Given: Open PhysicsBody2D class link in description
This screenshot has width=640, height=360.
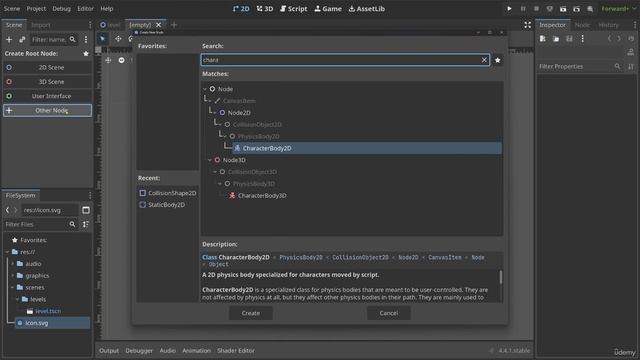Looking at the screenshot, I should point(301,258).
